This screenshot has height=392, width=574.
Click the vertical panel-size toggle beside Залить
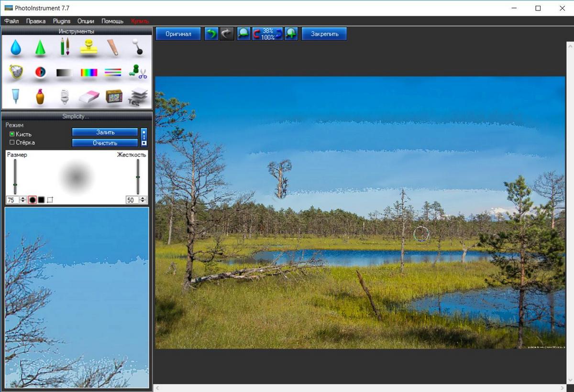pyautogui.click(x=144, y=137)
